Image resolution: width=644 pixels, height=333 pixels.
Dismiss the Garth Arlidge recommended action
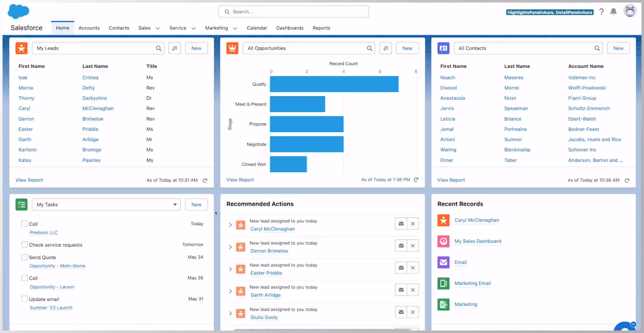point(413,290)
